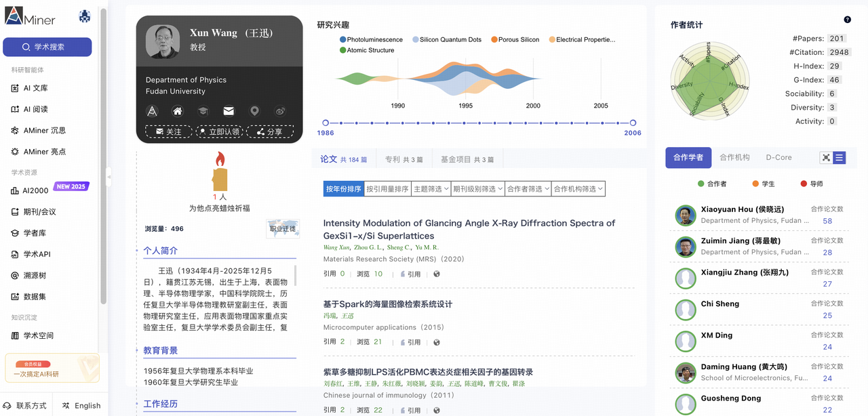Toggle Photoluminescence legend in research interests
The image size is (868, 416).
point(371,40)
